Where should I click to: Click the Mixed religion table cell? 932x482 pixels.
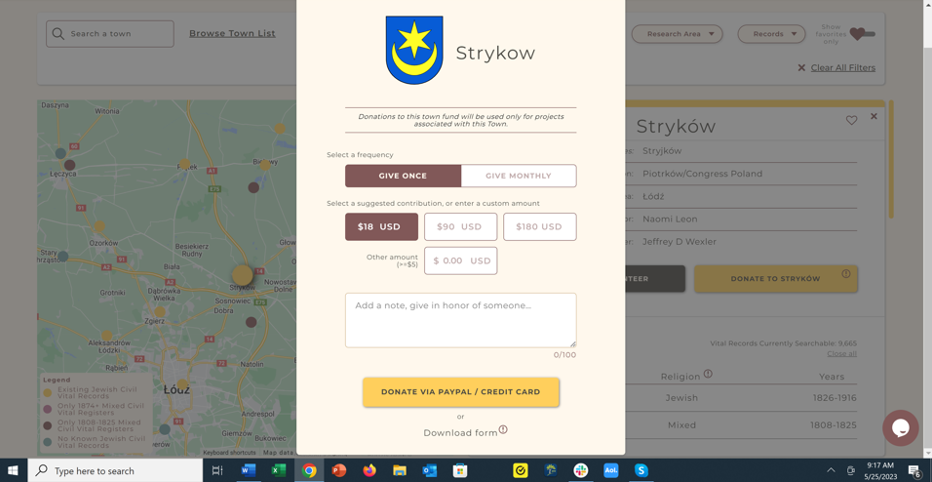(681, 426)
